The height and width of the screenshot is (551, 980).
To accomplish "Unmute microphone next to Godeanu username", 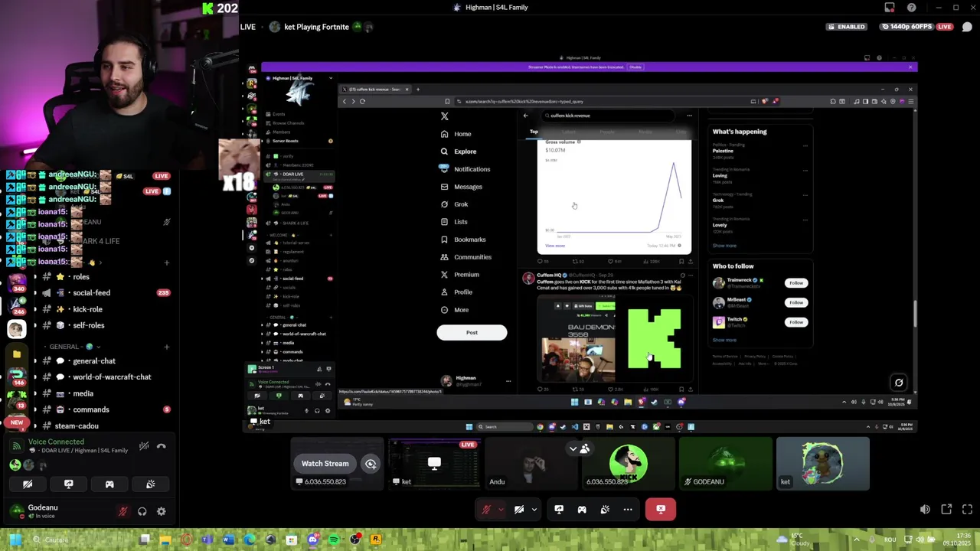I will pyautogui.click(x=123, y=511).
